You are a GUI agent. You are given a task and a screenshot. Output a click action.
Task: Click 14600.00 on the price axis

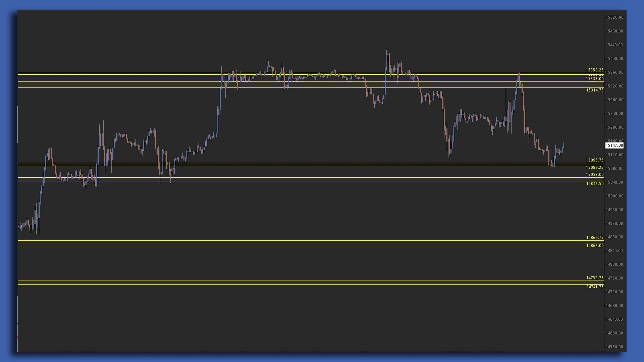point(614,333)
